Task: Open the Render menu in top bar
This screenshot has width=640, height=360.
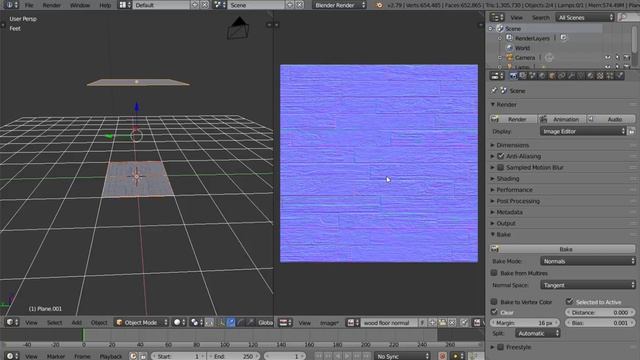Action: (x=51, y=5)
